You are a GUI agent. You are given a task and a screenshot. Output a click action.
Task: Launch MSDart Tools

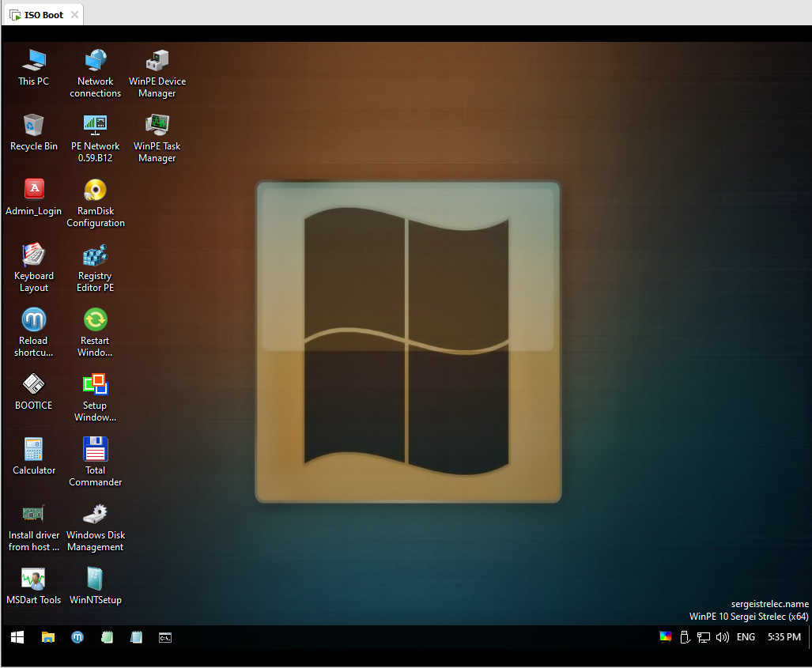(x=34, y=587)
